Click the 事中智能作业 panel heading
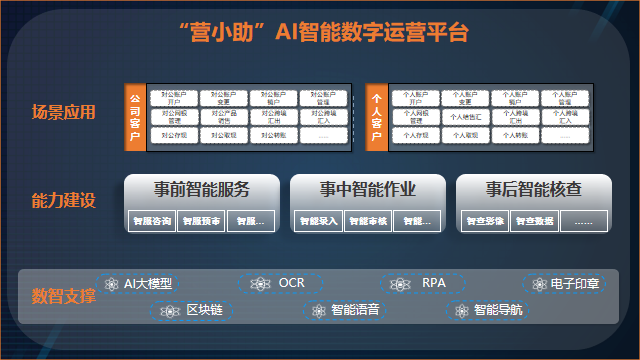 367,190
